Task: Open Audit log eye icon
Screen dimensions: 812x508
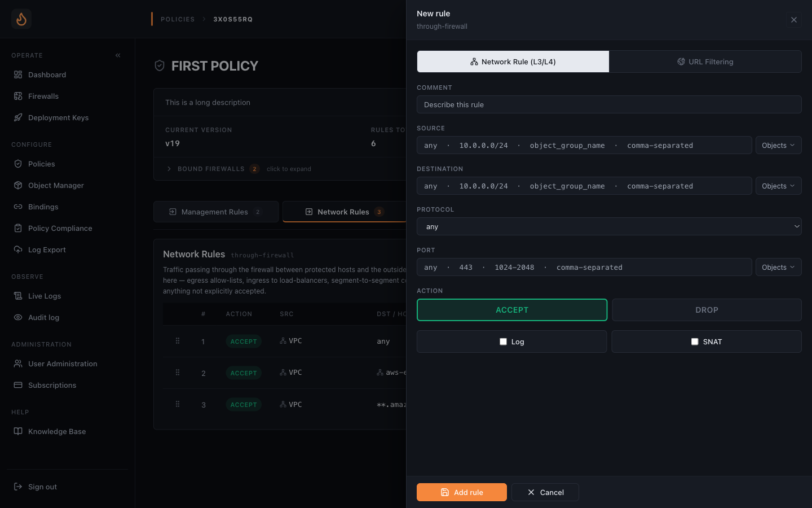Action: (x=18, y=317)
